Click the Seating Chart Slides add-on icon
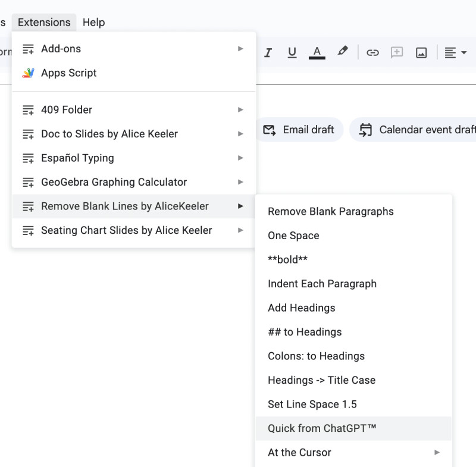The height and width of the screenshot is (467, 476). pyautogui.click(x=28, y=230)
